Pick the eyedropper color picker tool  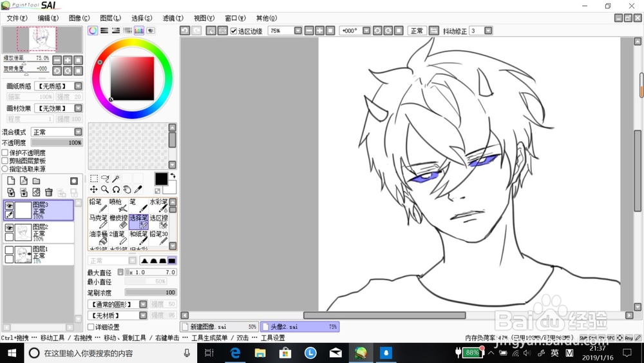[x=138, y=189]
